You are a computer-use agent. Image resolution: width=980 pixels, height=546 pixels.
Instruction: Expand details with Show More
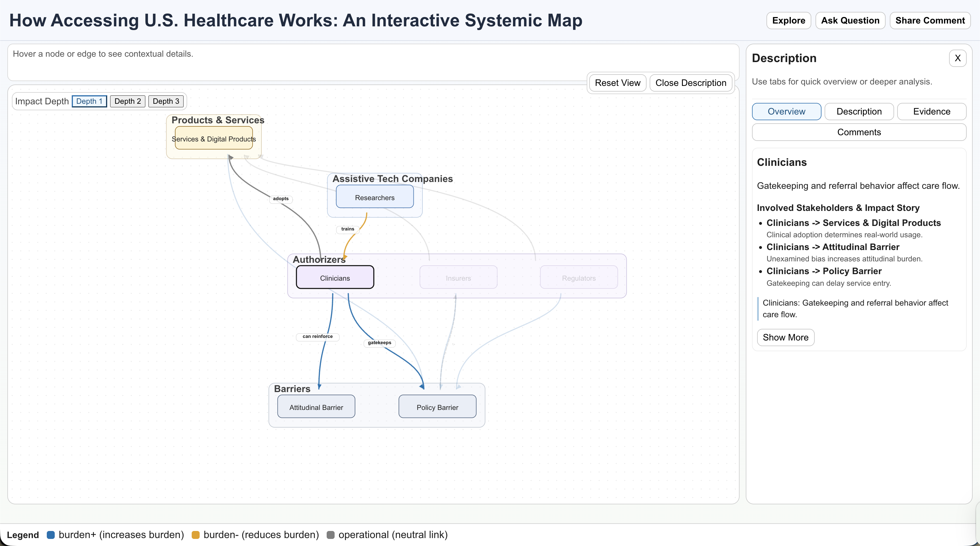(x=785, y=337)
